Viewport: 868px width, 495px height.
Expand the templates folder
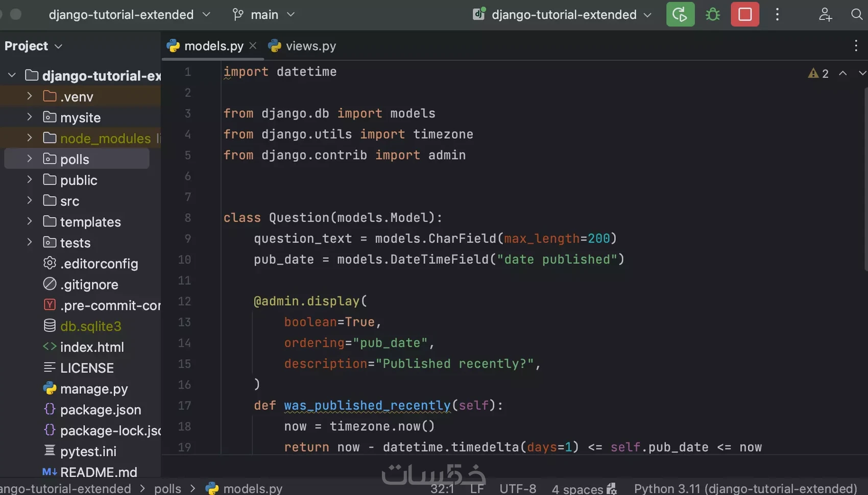click(x=29, y=221)
